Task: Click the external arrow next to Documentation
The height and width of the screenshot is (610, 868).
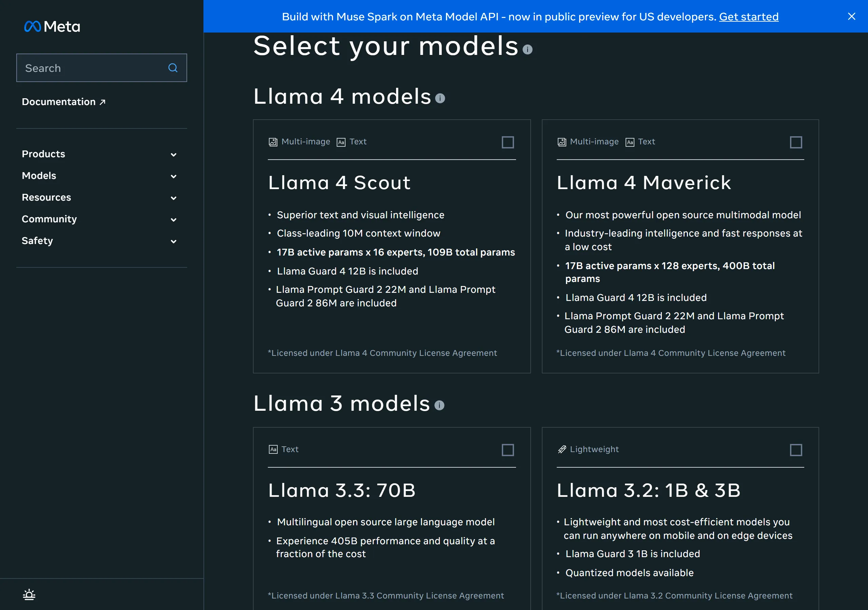Action: click(102, 102)
